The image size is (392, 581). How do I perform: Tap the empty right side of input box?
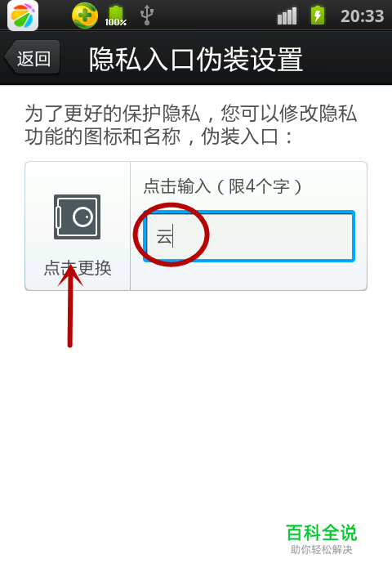(x=281, y=236)
